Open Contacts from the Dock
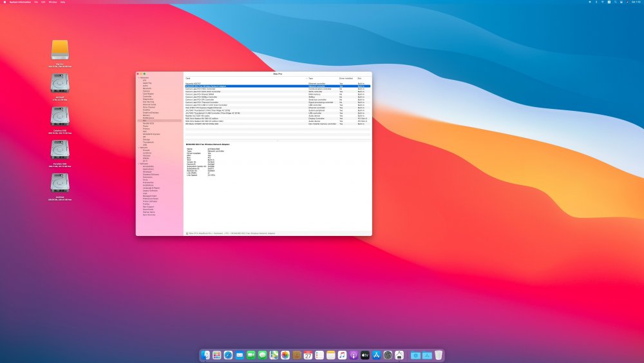 coord(296,355)
